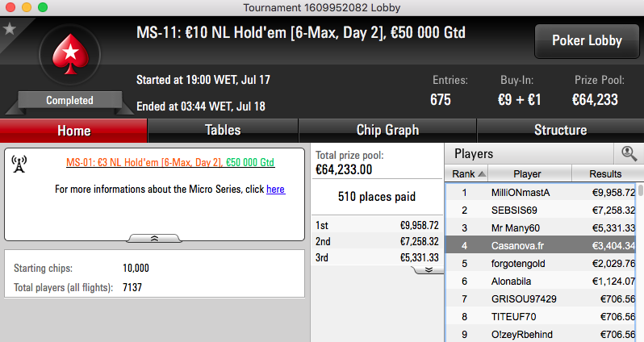Open the Chip Graph tab
This screenshot has width=644, height=342.
click(387, 130)
